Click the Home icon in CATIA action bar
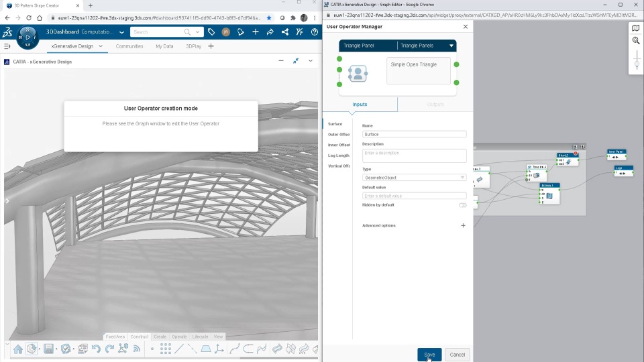This screenshot has width=644, height=362. (x=17, y=349)
